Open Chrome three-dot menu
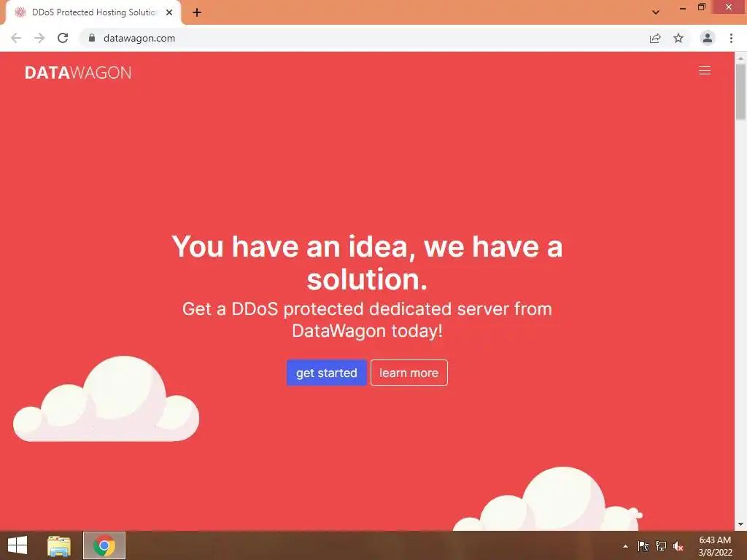 731,38
